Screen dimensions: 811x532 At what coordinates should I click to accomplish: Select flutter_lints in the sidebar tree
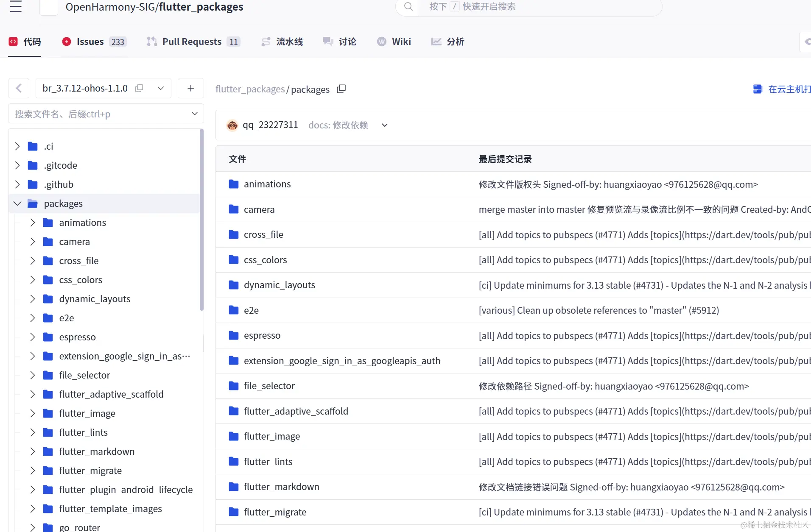(x=83, y=432)
